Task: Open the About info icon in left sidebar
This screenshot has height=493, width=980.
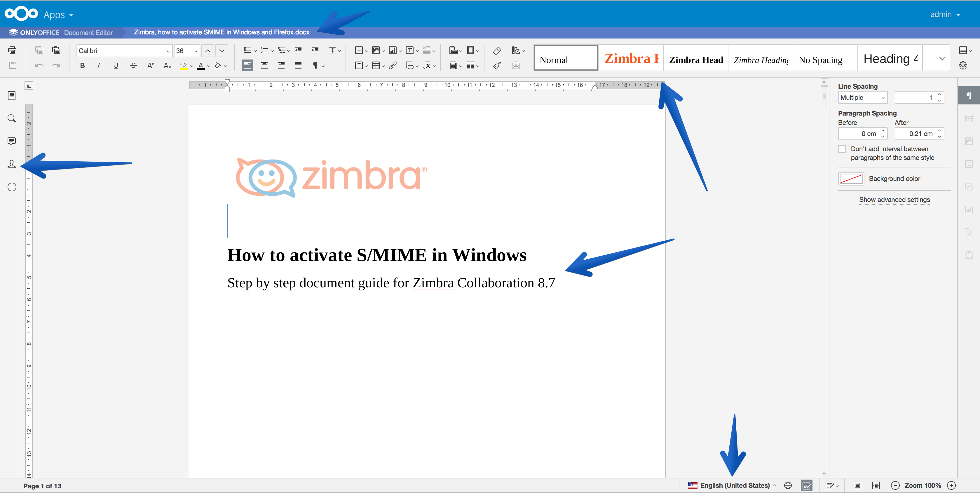Action: [x=12, y=187]
